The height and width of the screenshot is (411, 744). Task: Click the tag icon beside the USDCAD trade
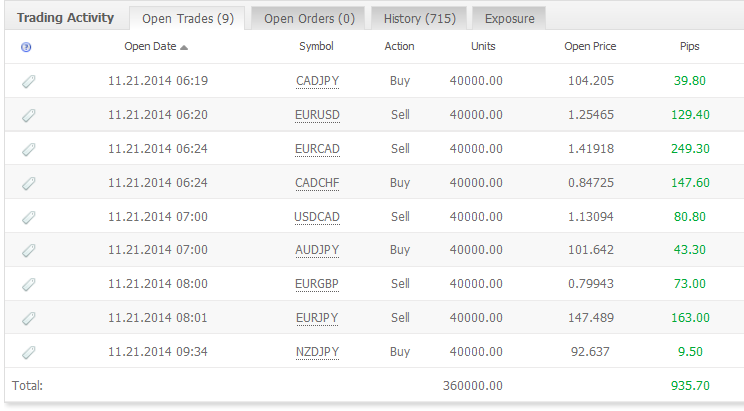[x=28, y=217]
